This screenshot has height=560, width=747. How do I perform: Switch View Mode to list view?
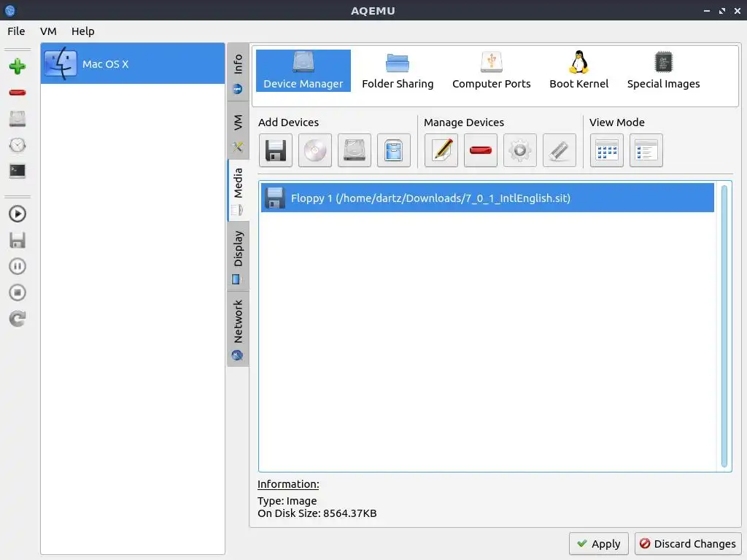[646, 150]
